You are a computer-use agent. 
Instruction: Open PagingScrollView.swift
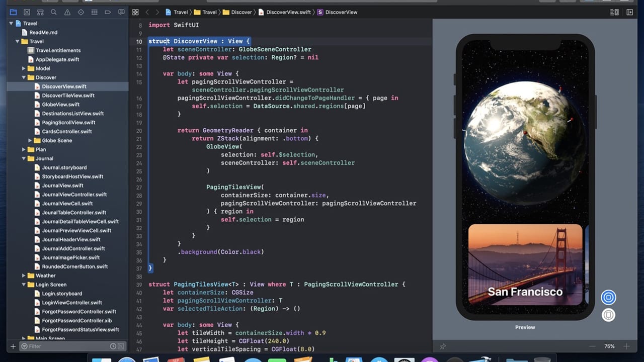(68, 123)
